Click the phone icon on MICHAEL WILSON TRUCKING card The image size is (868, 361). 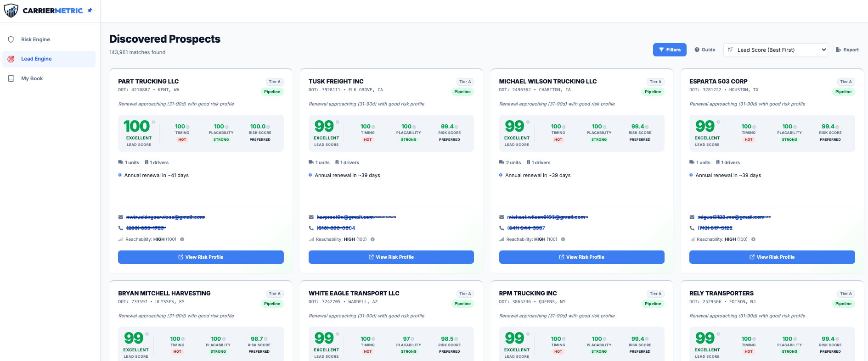click(x=502, y=228)
